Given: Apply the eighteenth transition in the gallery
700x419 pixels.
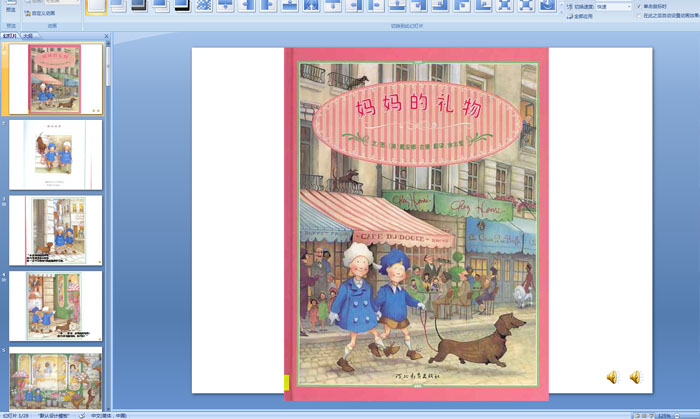Looking at the screenshot, I should pos(461,6).
